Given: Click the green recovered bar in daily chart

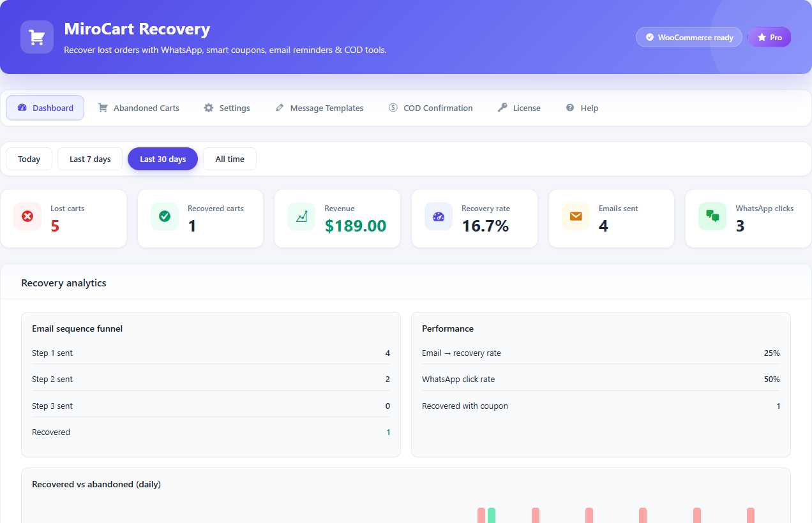Looking at the screenshot, I should coord(492,515).
